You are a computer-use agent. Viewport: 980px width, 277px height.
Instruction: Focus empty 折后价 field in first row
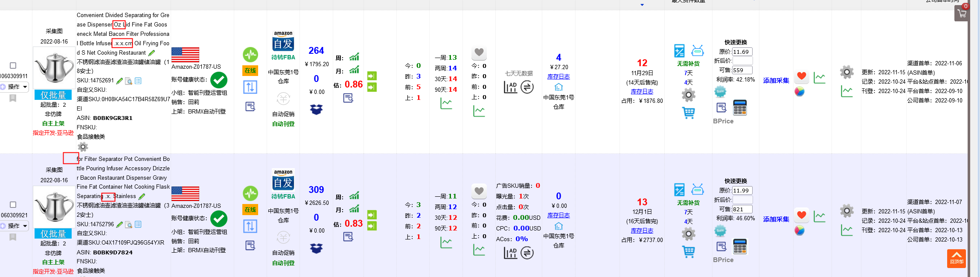[742, 61]
